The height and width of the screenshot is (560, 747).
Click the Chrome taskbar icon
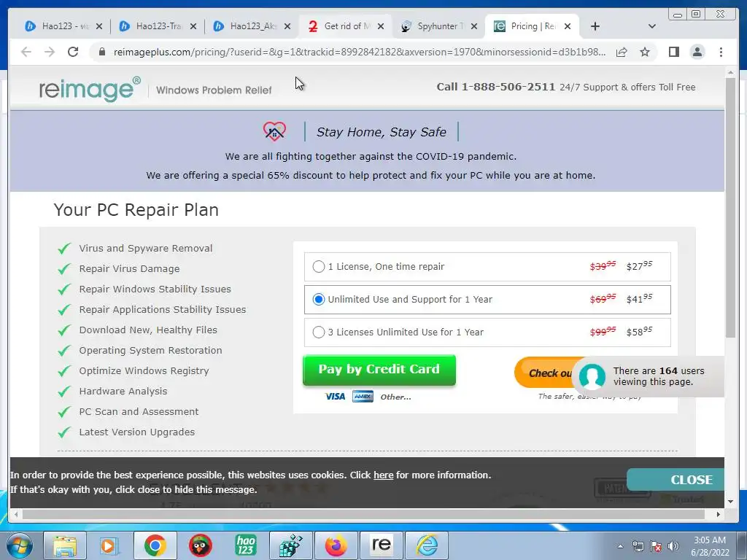point(155,545)
